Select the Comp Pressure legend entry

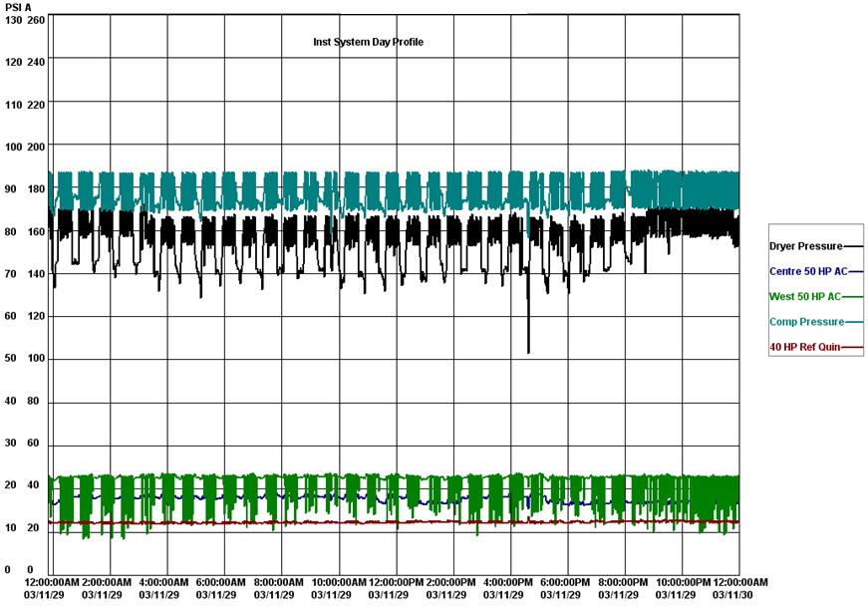pos(816,322)
